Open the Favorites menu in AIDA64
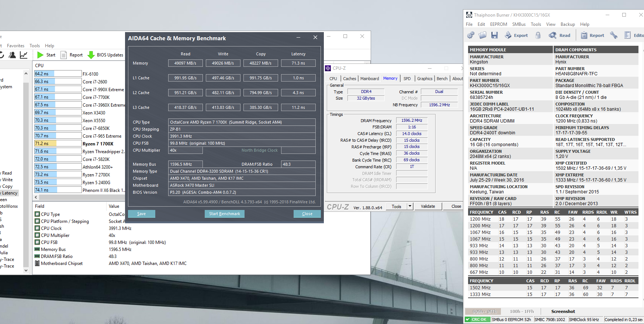Image resolution: width=644 pixels, height=324 pixels. tap(15, 46)
